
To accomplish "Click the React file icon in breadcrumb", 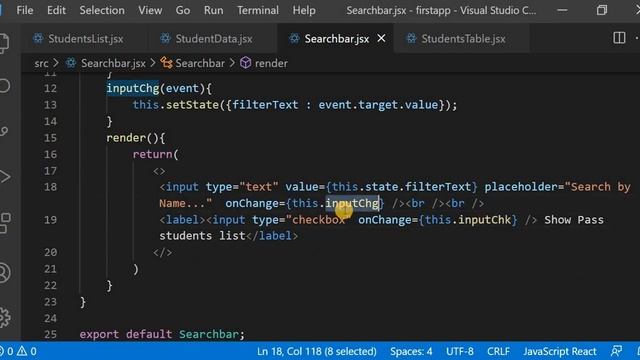I will pos(71,63).
